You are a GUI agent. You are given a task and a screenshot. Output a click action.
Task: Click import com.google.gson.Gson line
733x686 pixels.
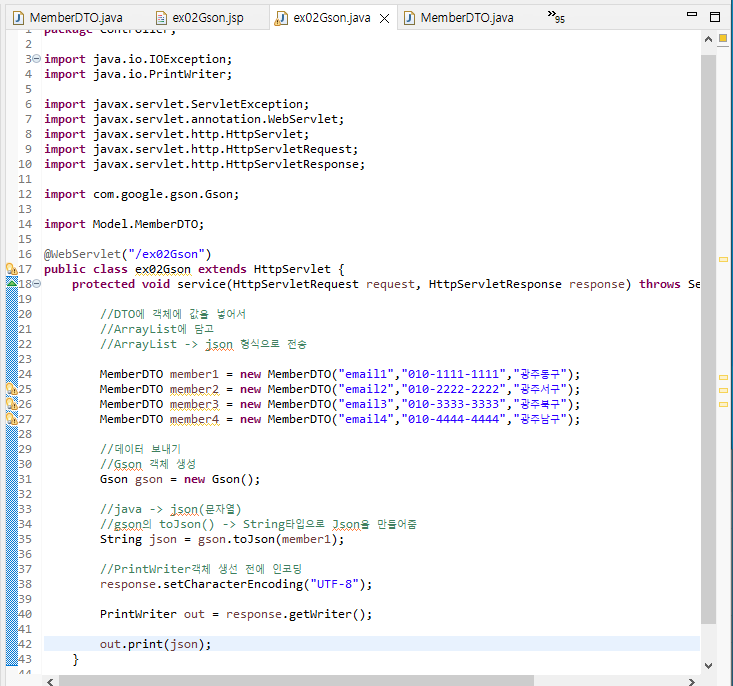pos(142,194)
